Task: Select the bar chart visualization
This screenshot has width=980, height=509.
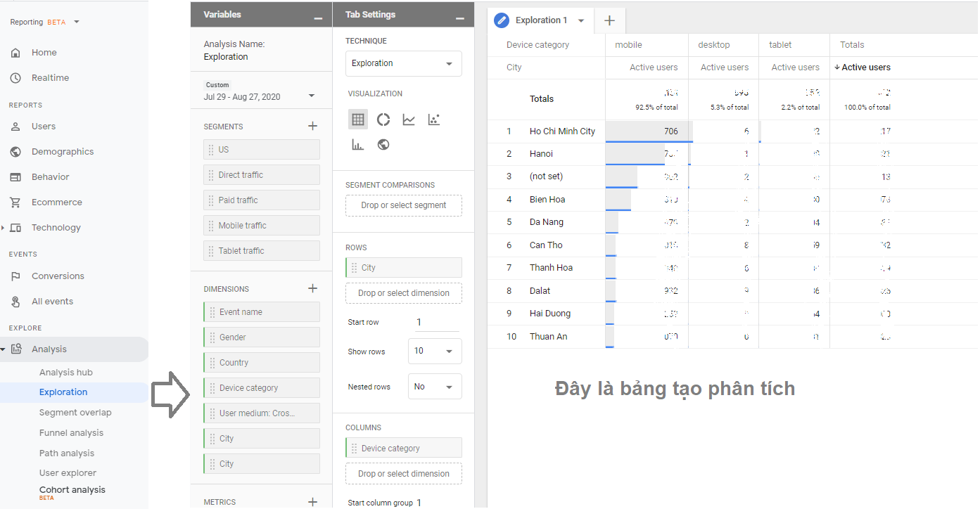Action: (357, 145)
